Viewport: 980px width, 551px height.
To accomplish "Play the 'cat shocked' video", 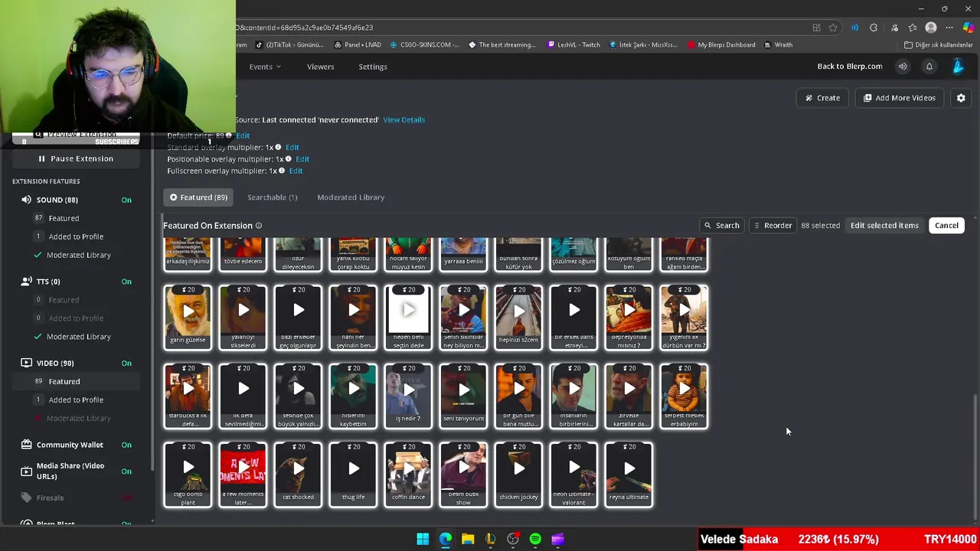I will pyautogui.click(x=299, y=468).
